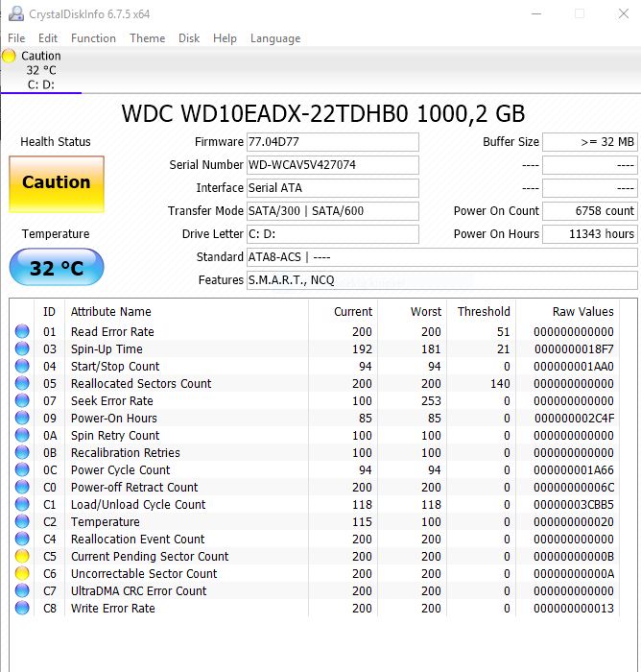Click the Serial Number field WD-WCAV5V427074

tap(333, 165)
